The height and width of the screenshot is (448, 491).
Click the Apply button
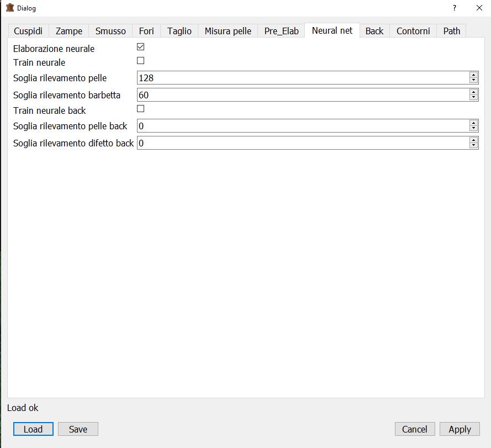click(460, 429)
